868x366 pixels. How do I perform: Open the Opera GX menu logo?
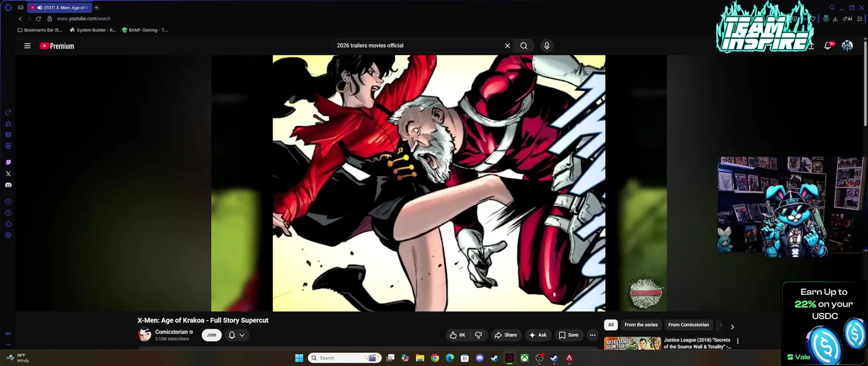[x=8, y=8]
